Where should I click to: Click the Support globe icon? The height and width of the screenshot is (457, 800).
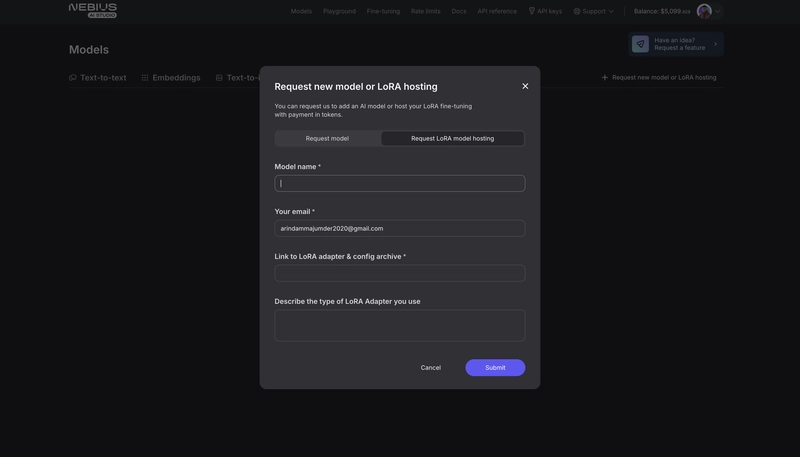coord(577,11)
